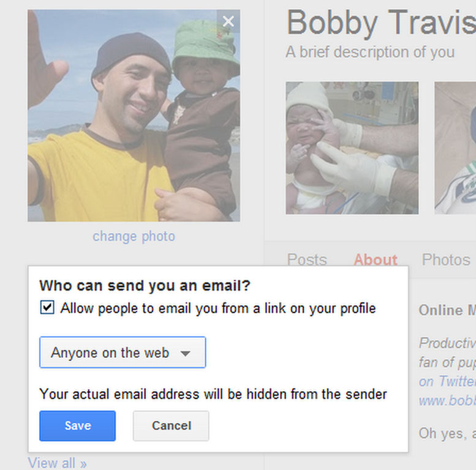Click the X icon on the profile photo
The image size is (476, 470).
pos(229,21)
